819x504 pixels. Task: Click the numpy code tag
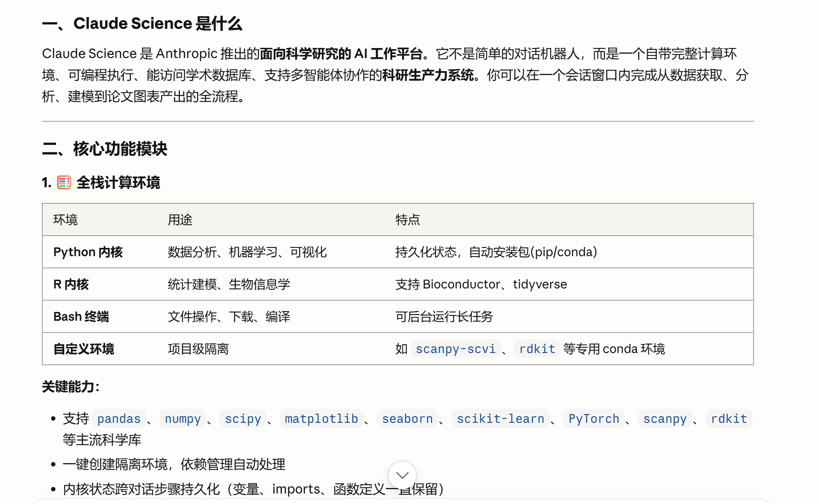(182, 418)
